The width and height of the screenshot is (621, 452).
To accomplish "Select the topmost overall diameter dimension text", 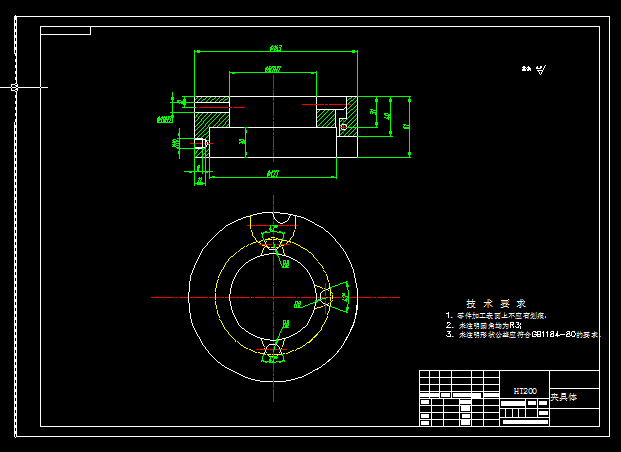I will point(276,48).
